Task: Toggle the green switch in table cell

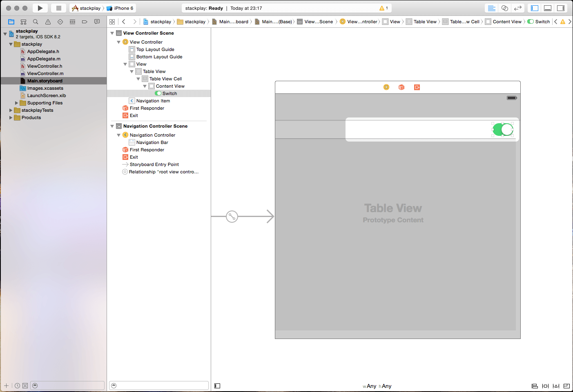Action: click(503, 130)
